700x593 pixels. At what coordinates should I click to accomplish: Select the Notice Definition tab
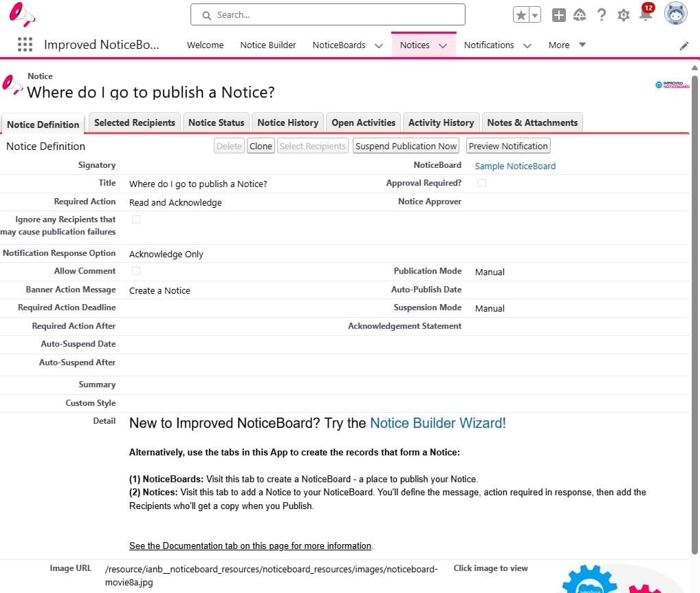pyautogui.click(x=43, y=125)
